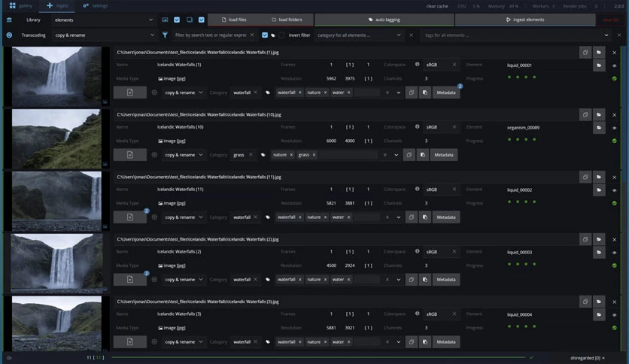This screenshot has height=364, width=629.
Task: Toggle eye visibility for liquid_00001 element
Action: point(614,65)
